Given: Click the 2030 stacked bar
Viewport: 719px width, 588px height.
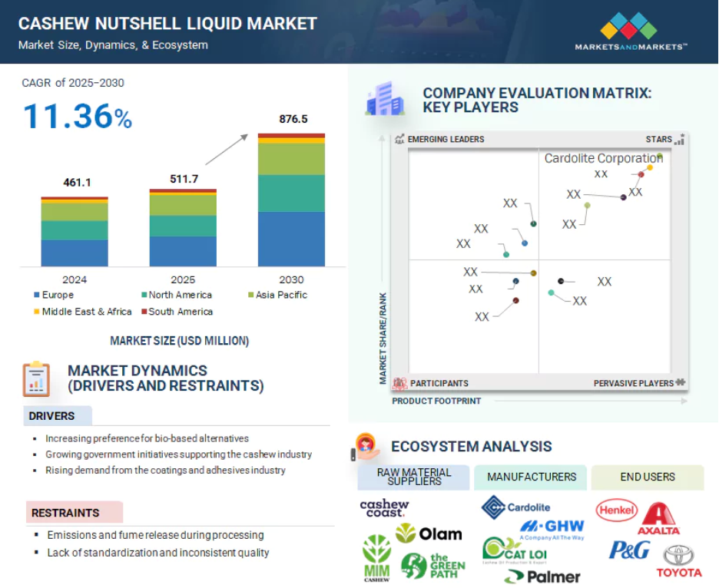Looking at the screenshot, I should 292,200.
